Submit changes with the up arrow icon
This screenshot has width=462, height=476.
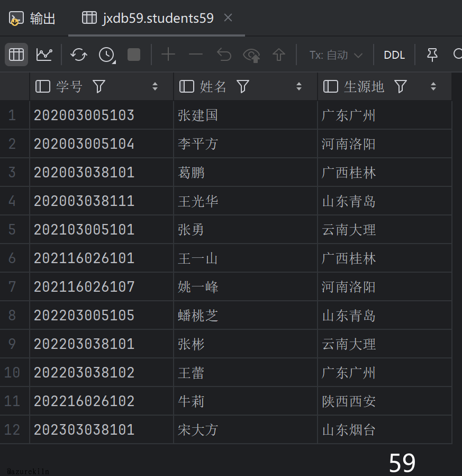click(279, 55)
